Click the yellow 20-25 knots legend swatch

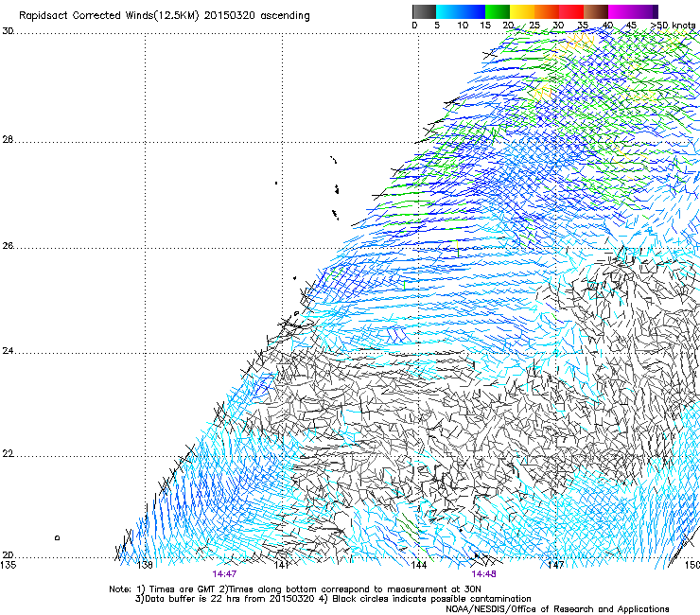[x=522, y=11]
